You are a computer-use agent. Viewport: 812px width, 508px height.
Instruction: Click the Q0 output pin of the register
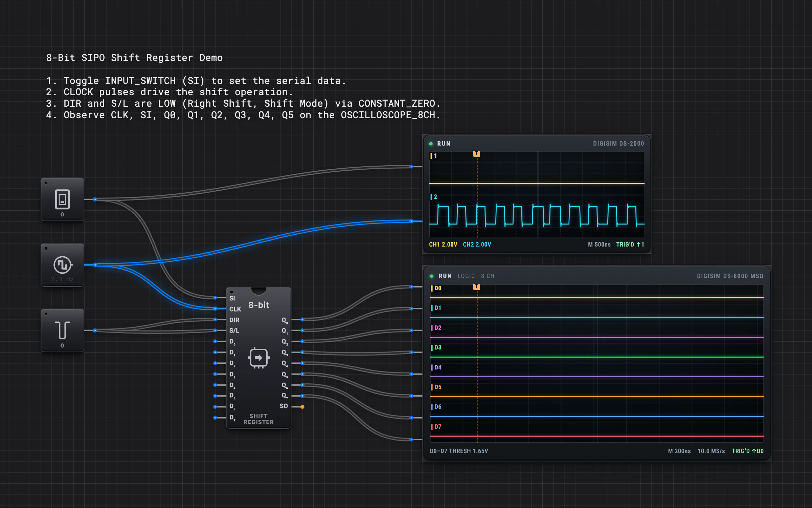(x=302, y=319)
